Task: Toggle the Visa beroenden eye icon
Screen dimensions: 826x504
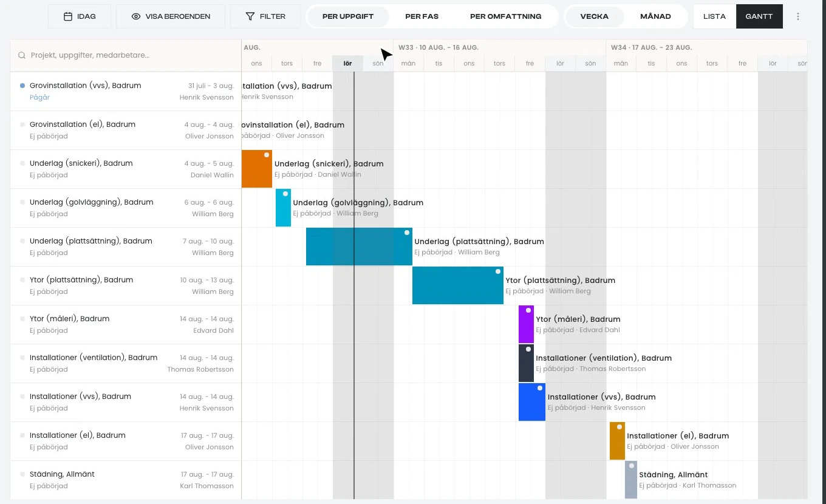Action: point(136,16)
